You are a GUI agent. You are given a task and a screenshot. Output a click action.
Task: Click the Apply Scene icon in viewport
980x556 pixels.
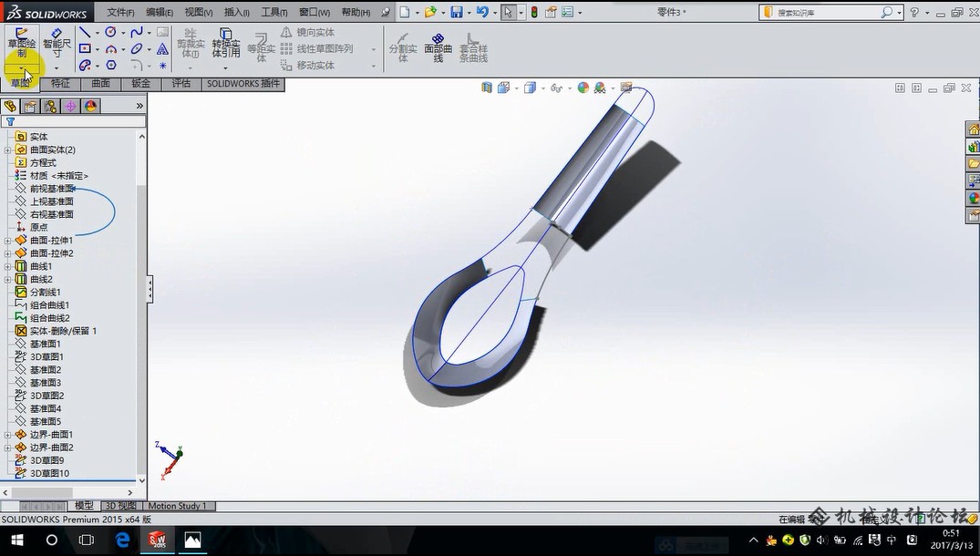point(600,88)
